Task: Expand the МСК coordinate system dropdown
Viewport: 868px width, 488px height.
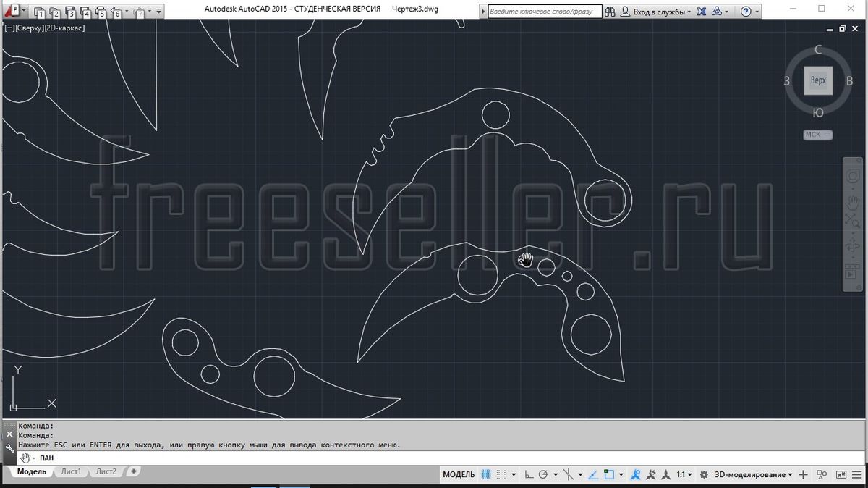Action: [x=817, y=135]
